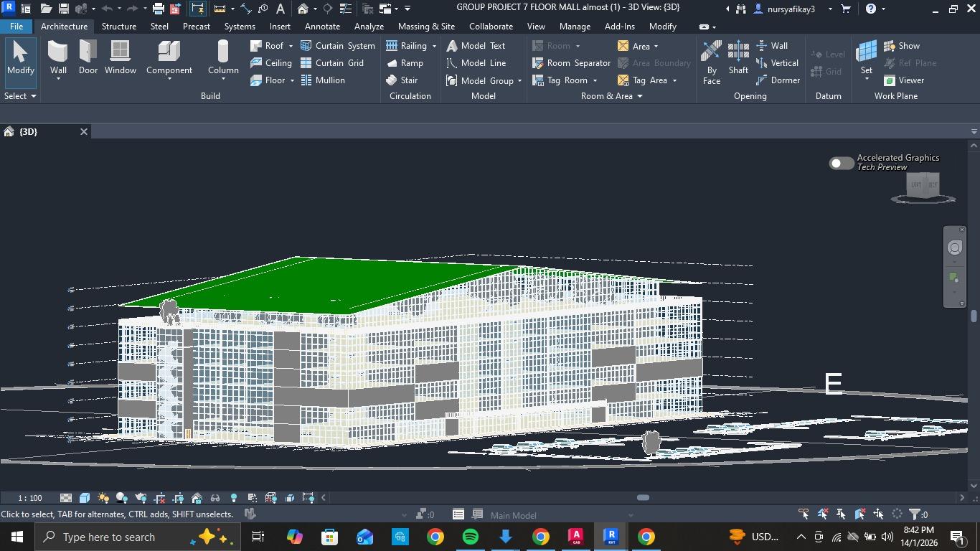
Task: Toggle the crop view icon in view control bar
Action: tap(159, 498)
